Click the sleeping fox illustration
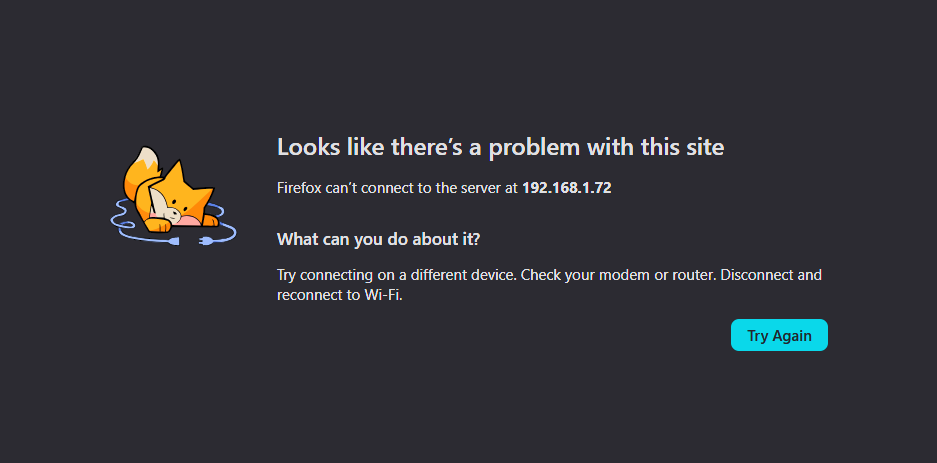Viewport: 937px width, 463px height. [x=173, y=196]
